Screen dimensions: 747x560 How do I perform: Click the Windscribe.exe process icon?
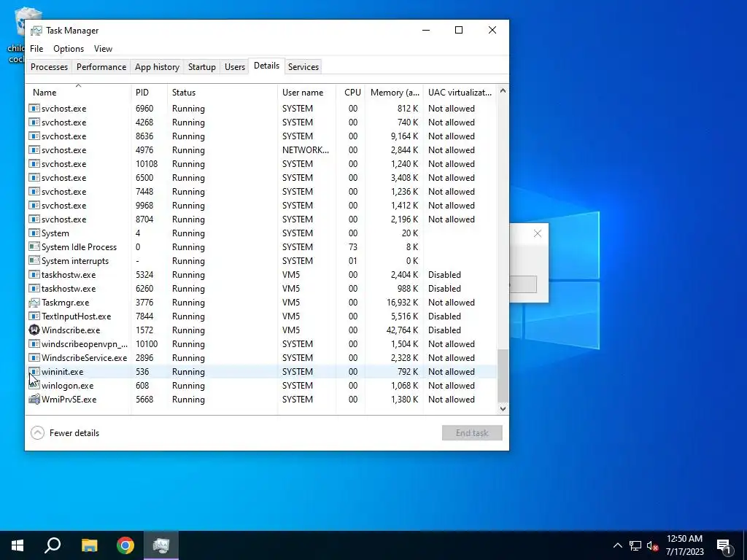(x=34, y=330)
